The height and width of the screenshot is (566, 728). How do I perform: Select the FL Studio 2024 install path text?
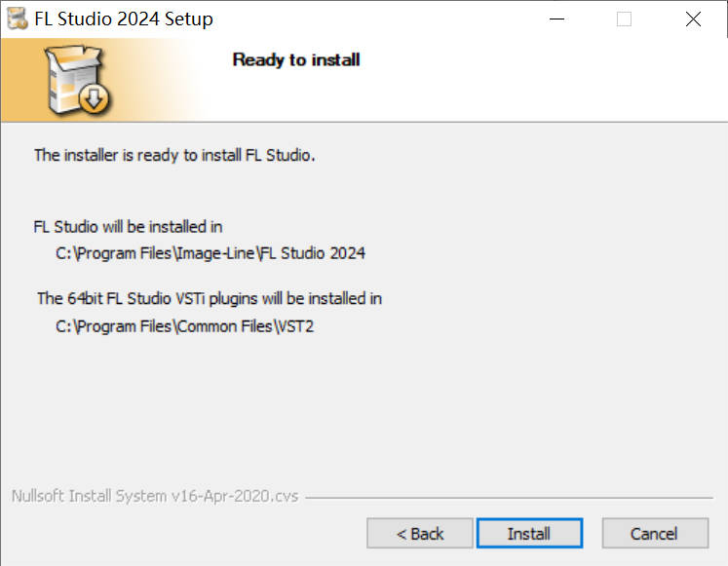(x=211, y=253)
